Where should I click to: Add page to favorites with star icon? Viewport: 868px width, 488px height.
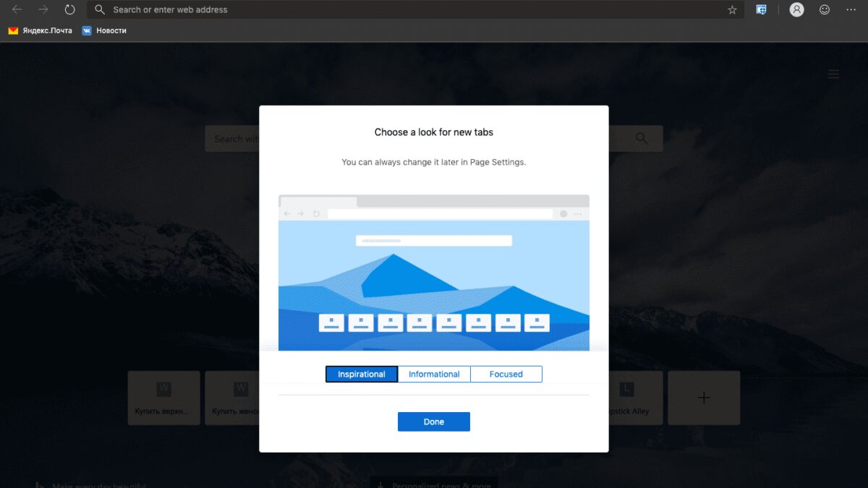(x=732, y=10)
